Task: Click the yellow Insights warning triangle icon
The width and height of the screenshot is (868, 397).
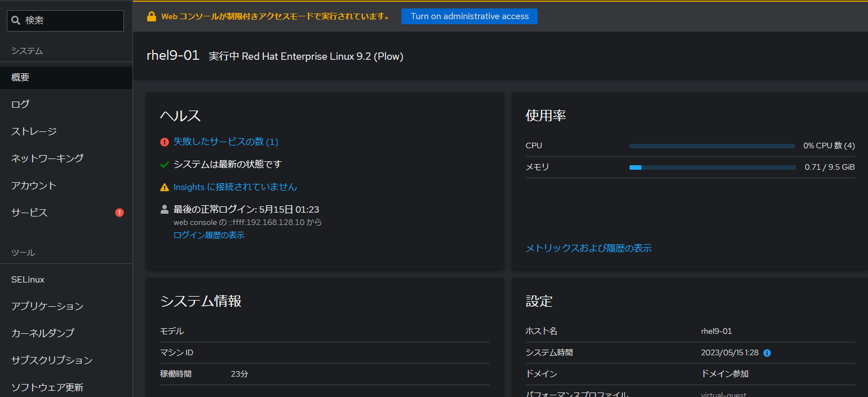Action: 164,186
